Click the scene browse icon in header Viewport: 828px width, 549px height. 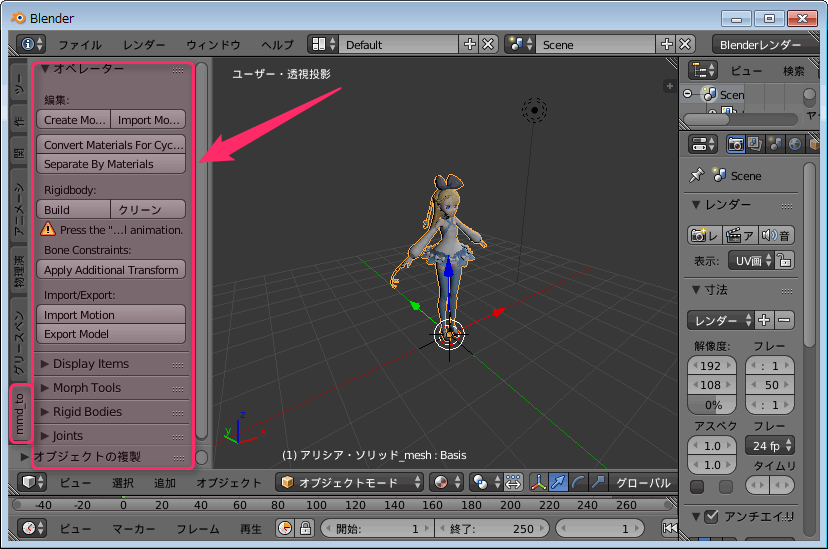tap(520, 44)
